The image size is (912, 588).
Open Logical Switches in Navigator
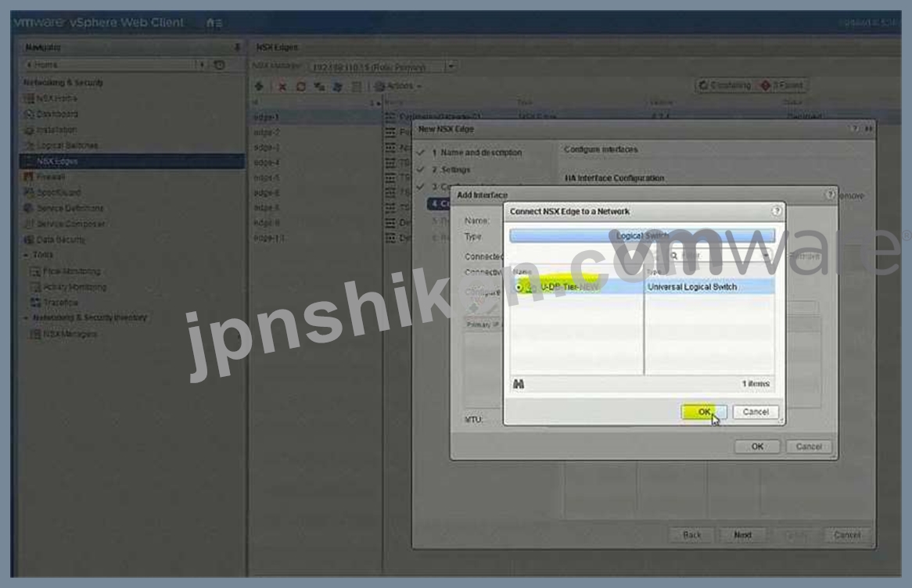pyautogui.click(x=66, y=145)
